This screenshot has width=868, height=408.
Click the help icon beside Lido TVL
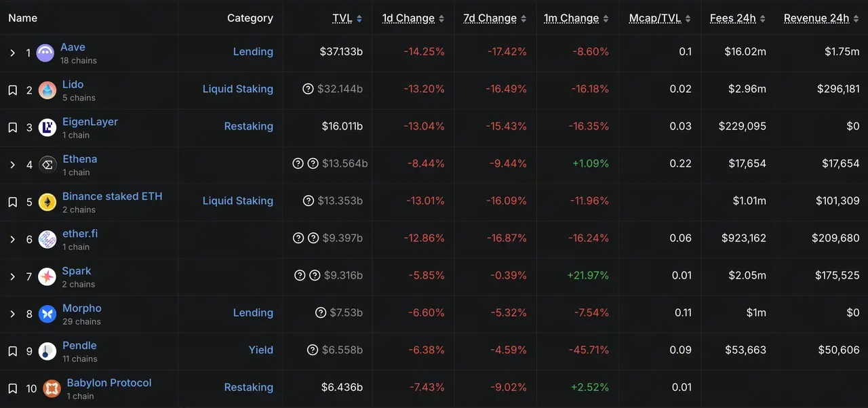click(x=308, y=89)
